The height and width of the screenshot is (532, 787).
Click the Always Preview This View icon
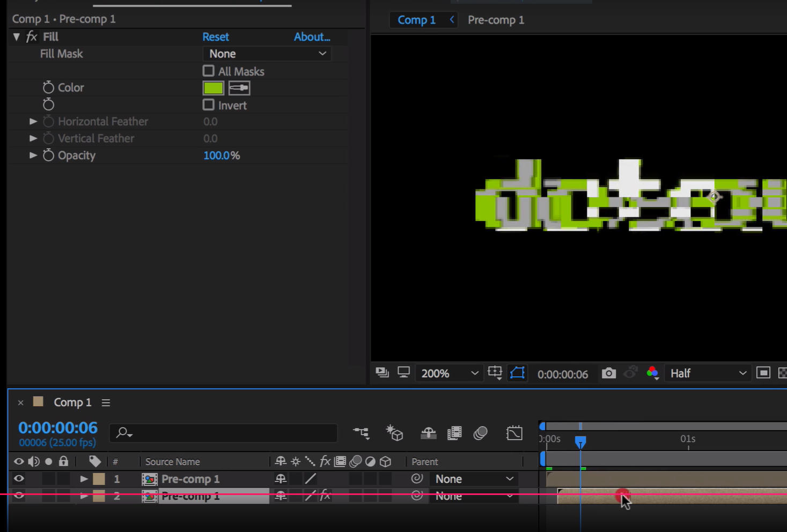382,373
